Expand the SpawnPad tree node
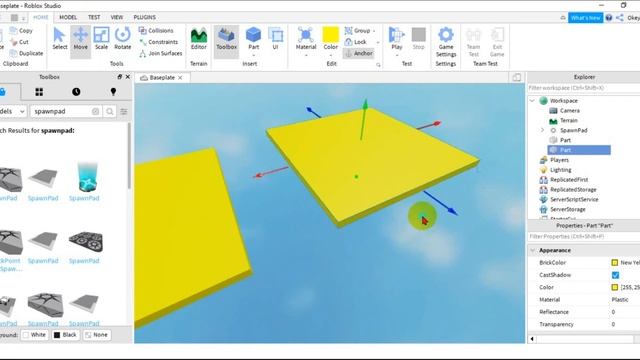640x360 pixels. pos(542,130)
